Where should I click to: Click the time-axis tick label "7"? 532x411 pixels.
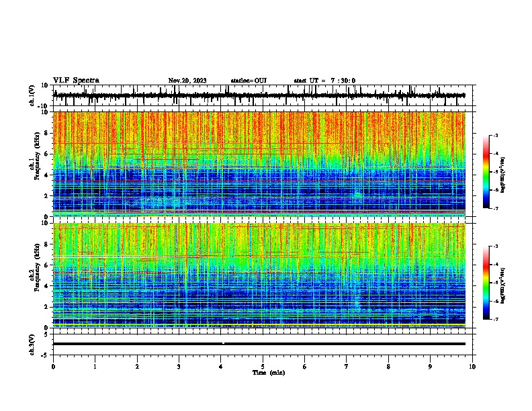pyautogui.click(x=347, y=367)
